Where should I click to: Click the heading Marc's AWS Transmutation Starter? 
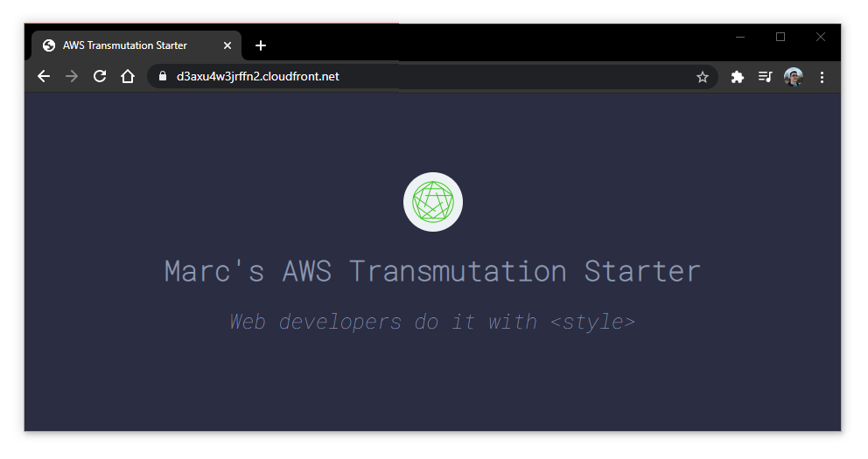[x=432, y=272]
